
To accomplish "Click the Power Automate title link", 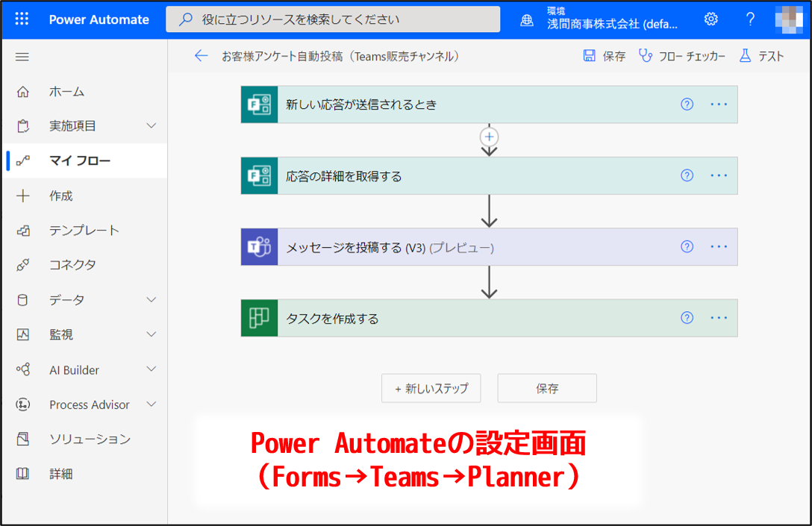I will pos(99,19).
